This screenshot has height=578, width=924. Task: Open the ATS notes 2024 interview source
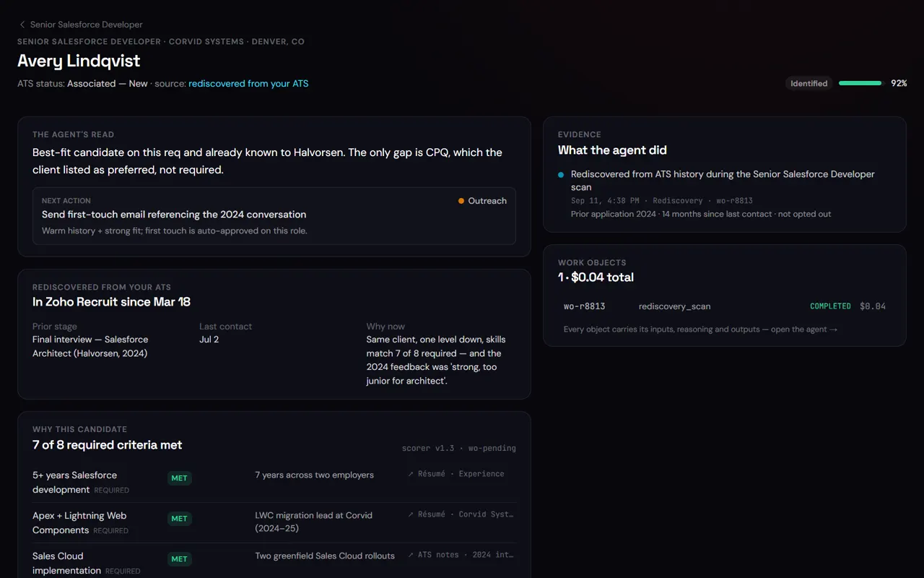point(461,555)
